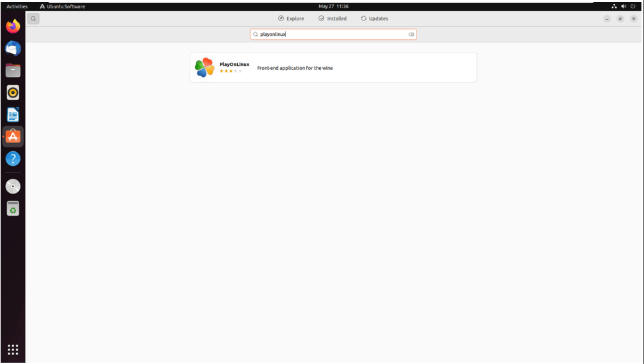Switch to the Explore tab

tap(291, 19)
